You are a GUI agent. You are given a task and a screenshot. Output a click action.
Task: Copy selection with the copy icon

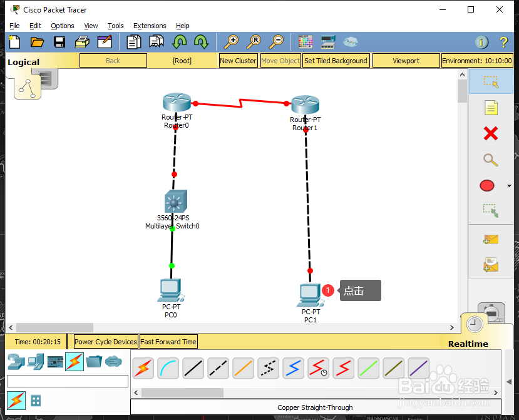coord(134,42)
